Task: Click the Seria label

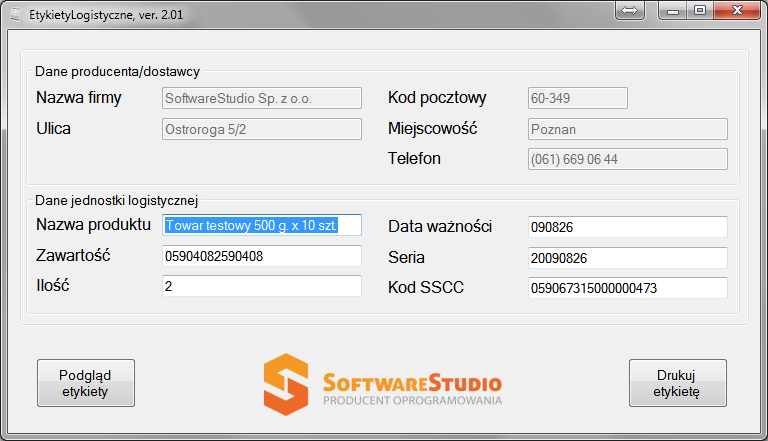Action: tap(406, 257)
